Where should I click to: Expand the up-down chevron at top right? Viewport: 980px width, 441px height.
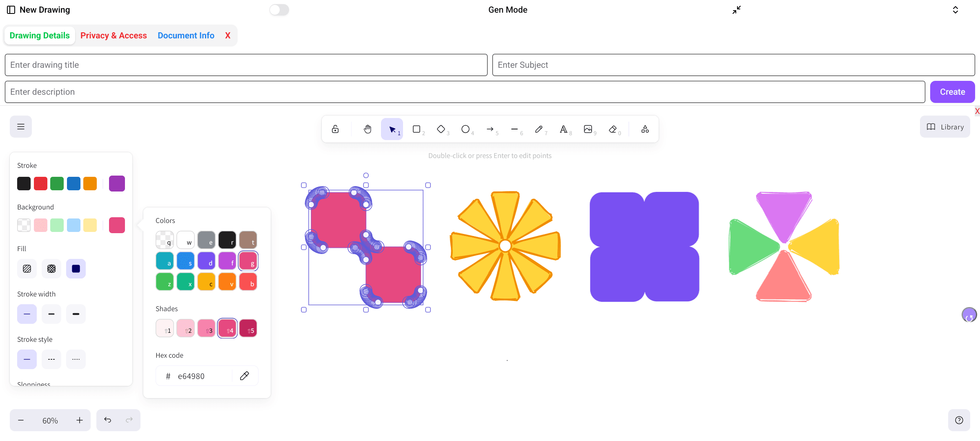coord(955,10)
